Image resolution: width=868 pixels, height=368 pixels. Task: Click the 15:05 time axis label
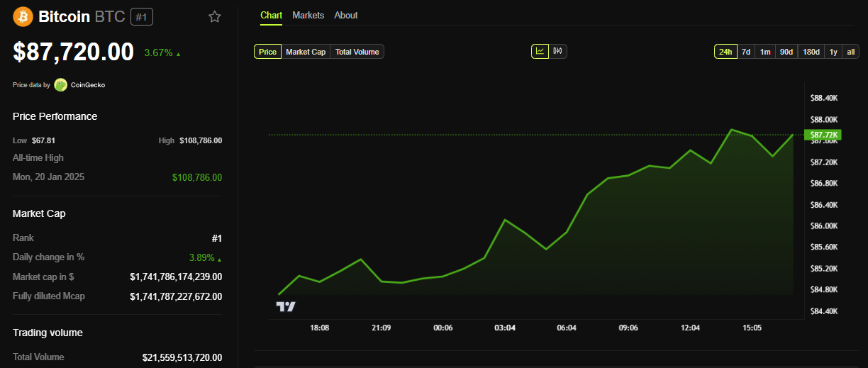pos(752,328)
